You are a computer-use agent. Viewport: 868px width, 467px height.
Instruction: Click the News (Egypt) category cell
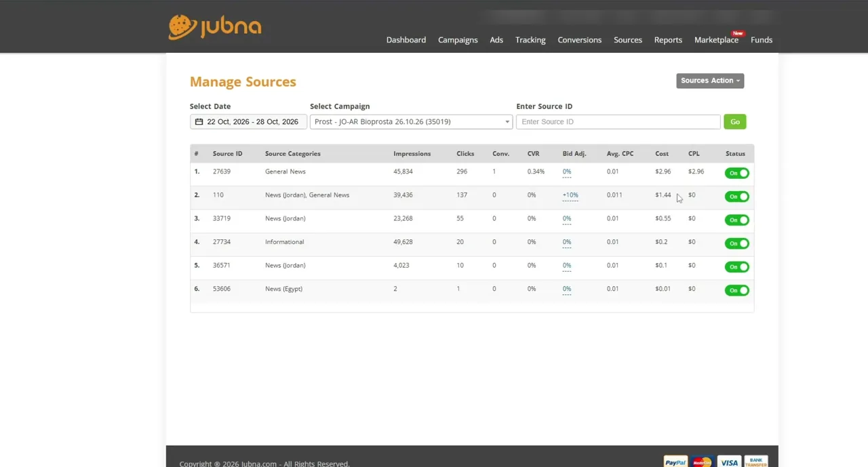tap(283, 289)
